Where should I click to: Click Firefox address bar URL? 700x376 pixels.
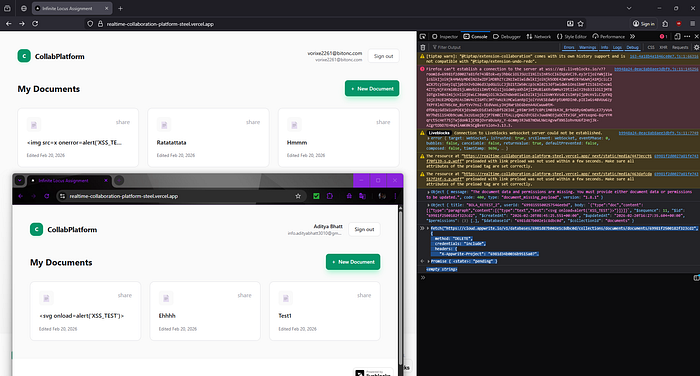[x=160, y=24]
